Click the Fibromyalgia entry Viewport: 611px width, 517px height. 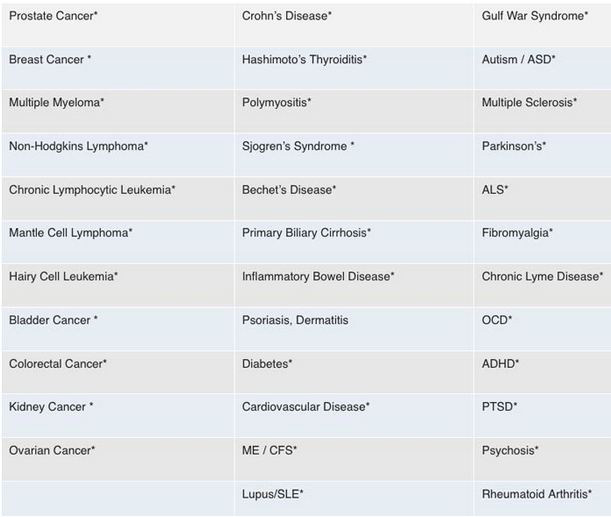point(517,233)
